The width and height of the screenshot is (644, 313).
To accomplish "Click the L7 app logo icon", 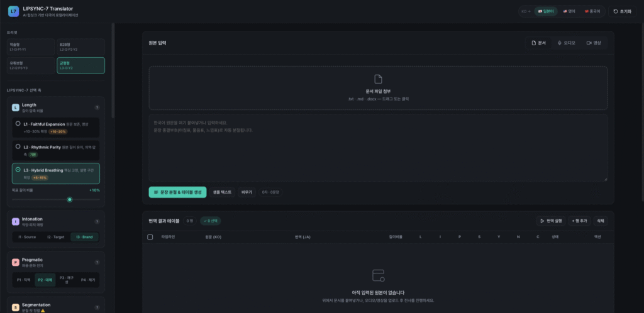I will [x=14, y=11].
